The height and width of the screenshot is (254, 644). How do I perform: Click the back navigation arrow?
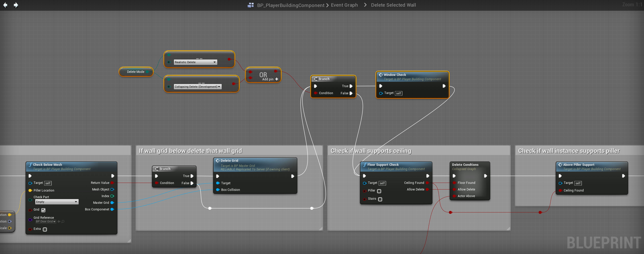coord(5,5)
